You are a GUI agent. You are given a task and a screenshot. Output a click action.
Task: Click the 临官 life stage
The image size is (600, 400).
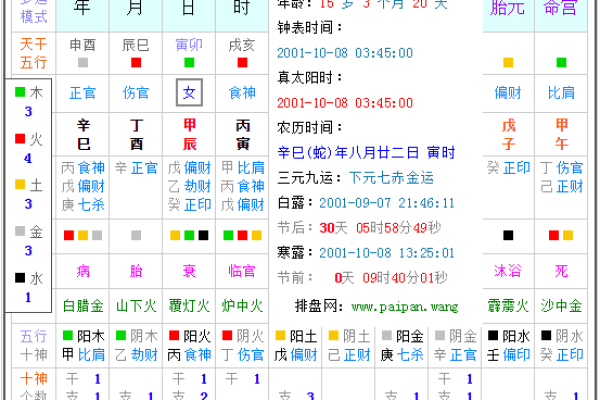tap(242, 271)
